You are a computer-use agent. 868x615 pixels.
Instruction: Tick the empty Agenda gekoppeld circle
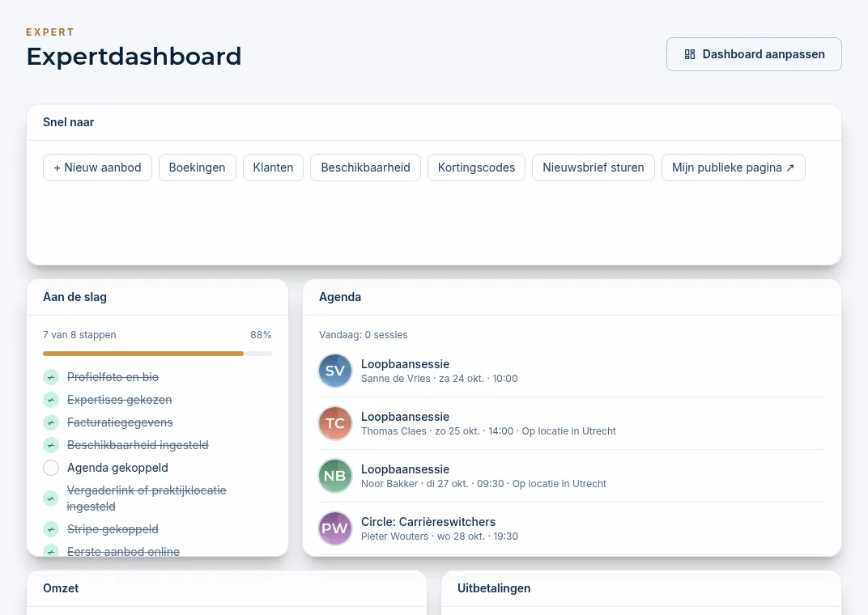tap(51, 468)
